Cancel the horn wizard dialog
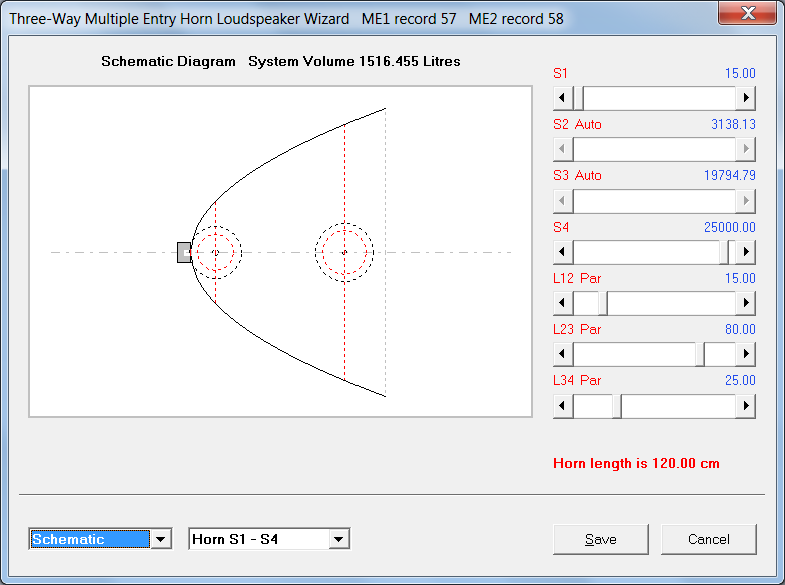Image resolution: width=785 pixels, height=585 pixels. coord(708,539)
